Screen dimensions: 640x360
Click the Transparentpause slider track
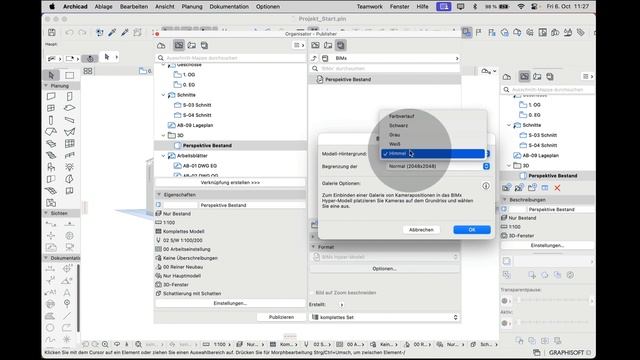(553, 300)
